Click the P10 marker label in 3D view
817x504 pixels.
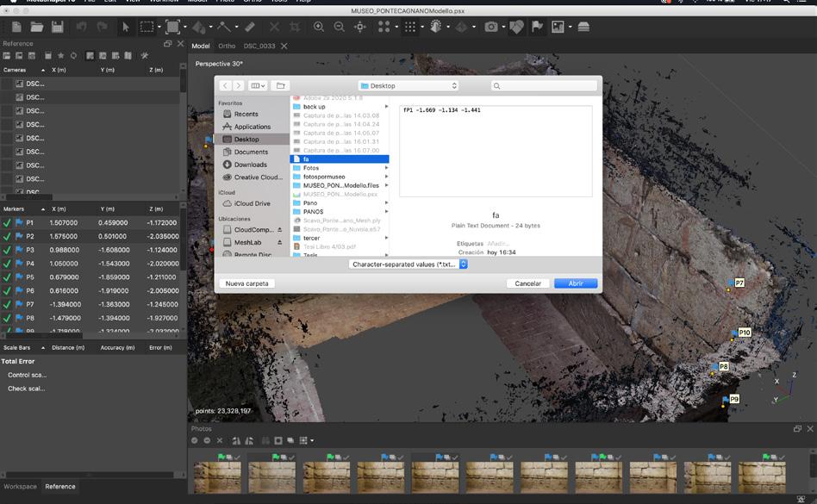pyautogui.click(x=745, y=333)
